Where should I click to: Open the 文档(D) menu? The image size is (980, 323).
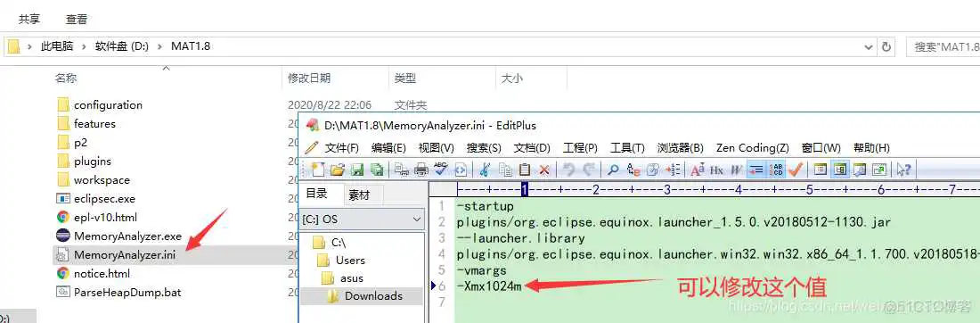click(532, 148)
